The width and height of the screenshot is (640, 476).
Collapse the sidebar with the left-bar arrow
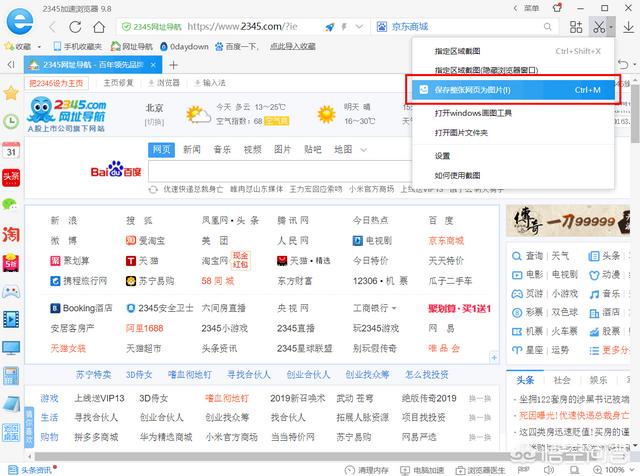click(x=11, y=65)
